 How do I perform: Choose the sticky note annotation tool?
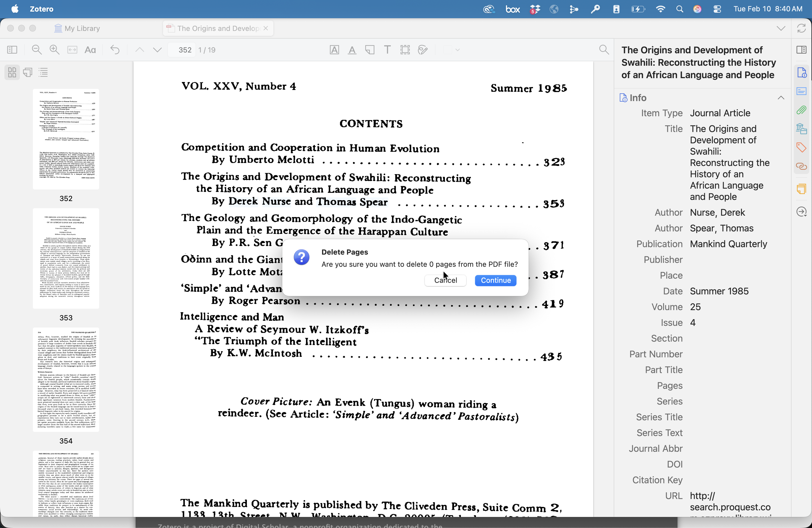tap(370, 50)
